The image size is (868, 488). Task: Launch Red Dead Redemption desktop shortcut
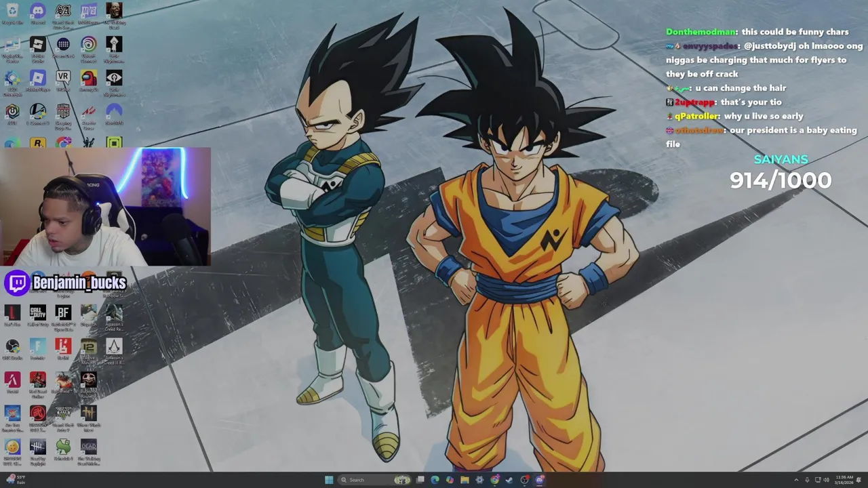(x=37, y=384)
